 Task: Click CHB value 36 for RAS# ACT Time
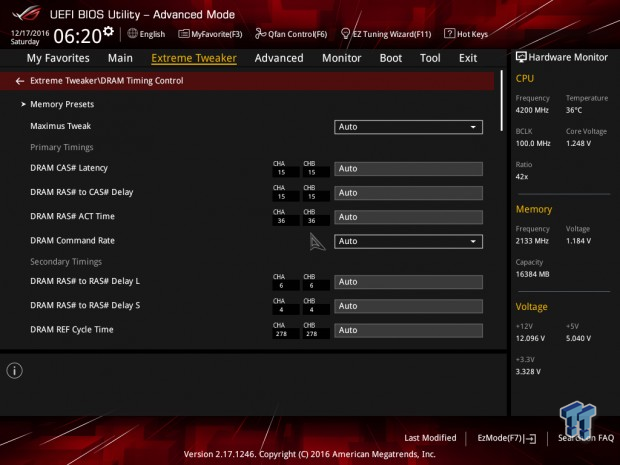click(312, 221)
